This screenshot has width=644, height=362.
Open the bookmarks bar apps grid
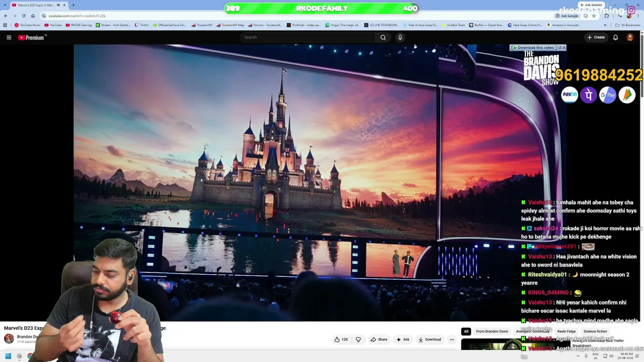(6, 25)
